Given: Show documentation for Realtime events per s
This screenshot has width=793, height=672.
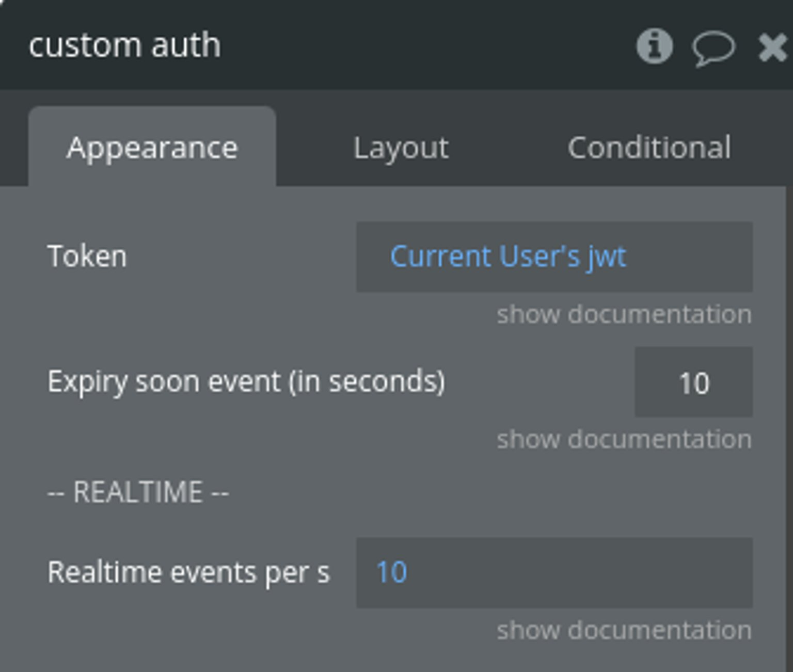Looking at the screenshot, I should [624, 630].
